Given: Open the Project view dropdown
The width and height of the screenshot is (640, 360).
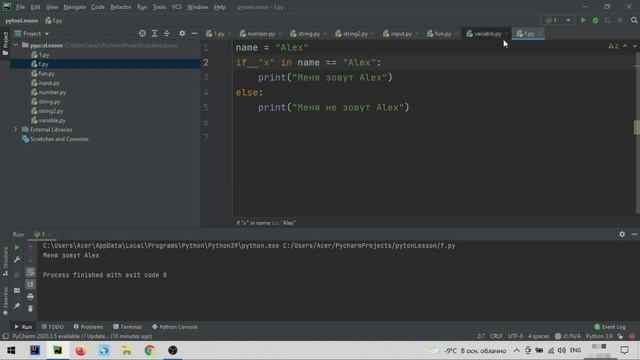Looking at the screenshot, I should 32,33.
